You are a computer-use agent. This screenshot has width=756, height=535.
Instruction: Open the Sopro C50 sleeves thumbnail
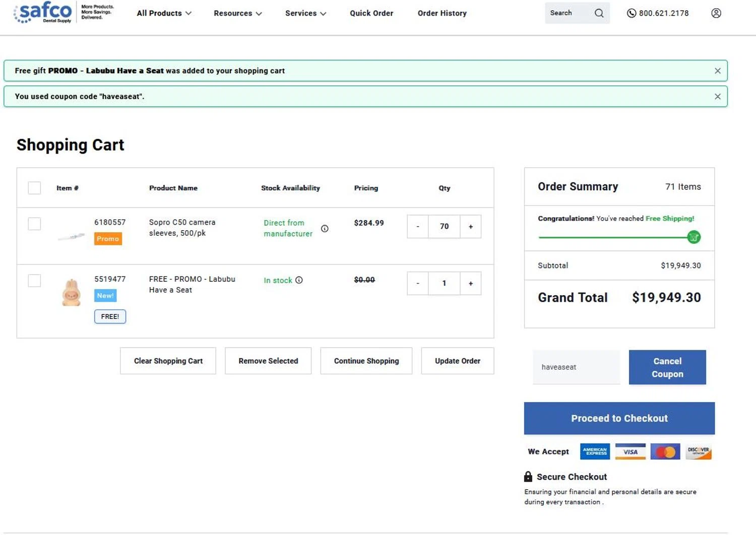71,236
